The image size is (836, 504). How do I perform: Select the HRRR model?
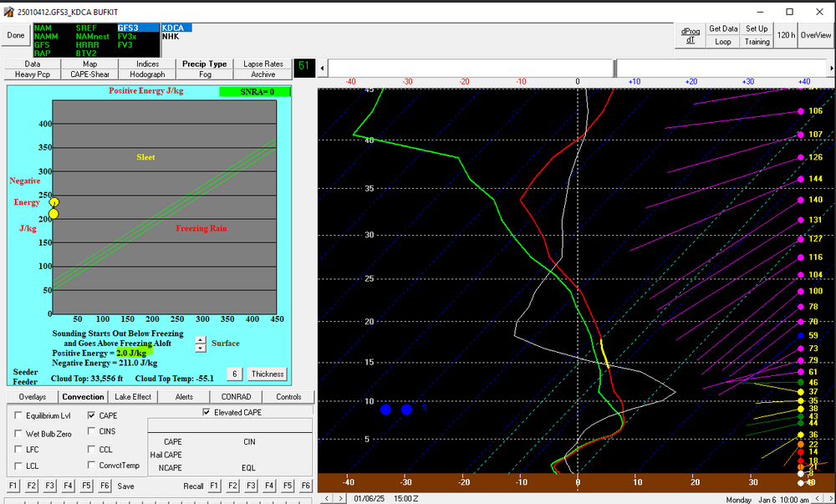pos(86,45)
